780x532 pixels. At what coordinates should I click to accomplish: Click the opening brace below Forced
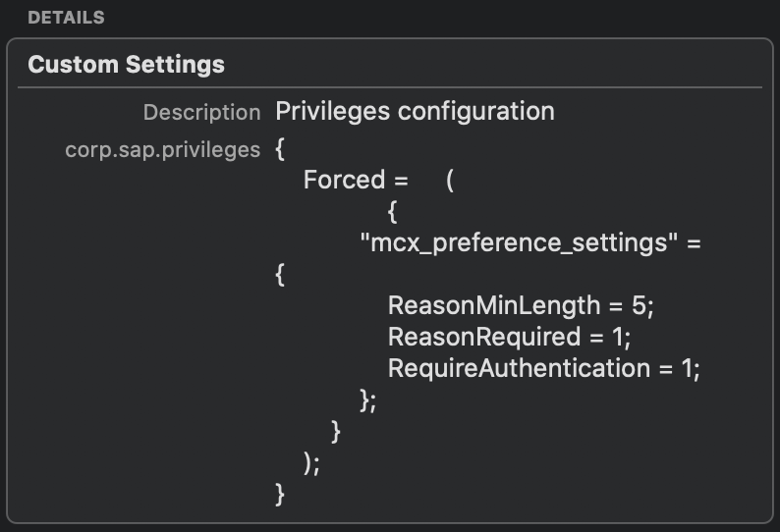tap(393, 211)
